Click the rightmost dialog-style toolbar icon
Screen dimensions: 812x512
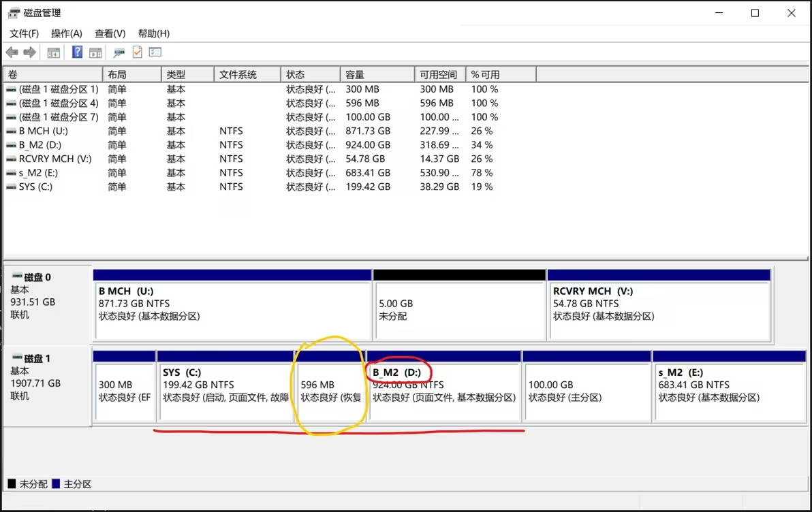point(155,52)
